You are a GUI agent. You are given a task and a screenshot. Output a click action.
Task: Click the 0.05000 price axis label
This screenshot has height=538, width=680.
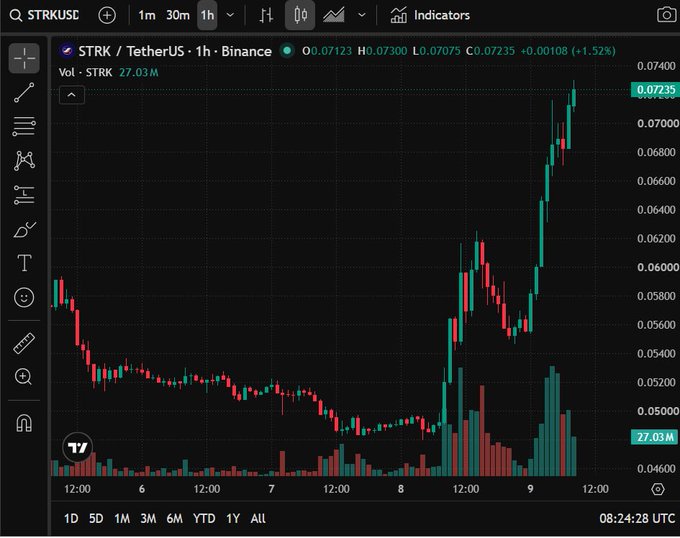coord(658,411)
